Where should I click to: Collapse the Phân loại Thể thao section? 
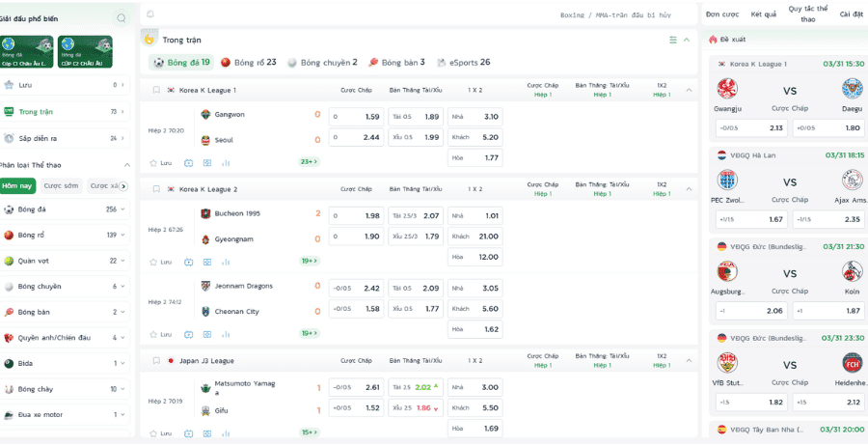126,165
